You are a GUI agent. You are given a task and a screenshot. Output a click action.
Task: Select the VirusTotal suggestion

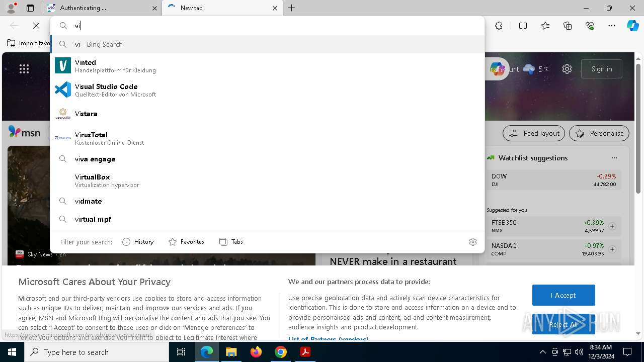(267, 138)
